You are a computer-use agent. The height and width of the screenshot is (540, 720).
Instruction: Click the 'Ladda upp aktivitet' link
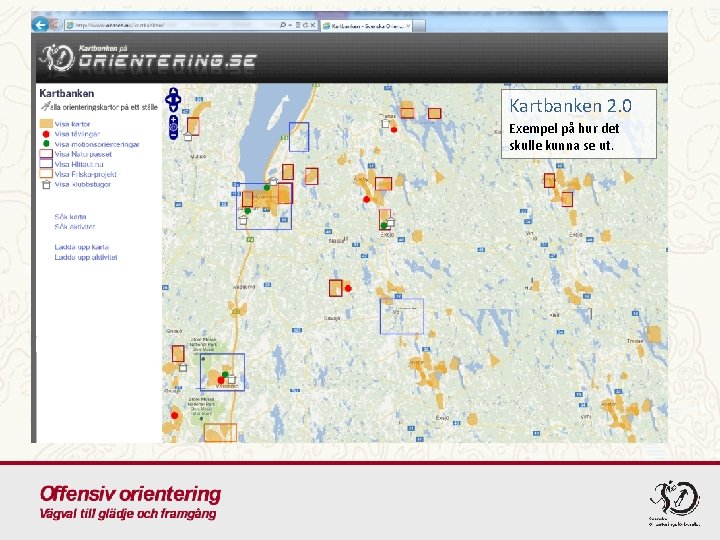86,257
